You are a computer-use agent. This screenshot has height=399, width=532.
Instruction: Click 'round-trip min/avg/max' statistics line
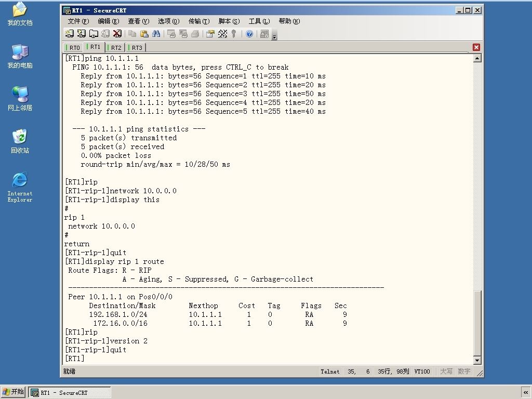tap(155, 164)
